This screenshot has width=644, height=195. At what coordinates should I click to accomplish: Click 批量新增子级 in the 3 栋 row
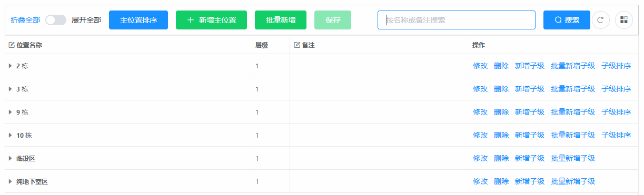[573, 89]
